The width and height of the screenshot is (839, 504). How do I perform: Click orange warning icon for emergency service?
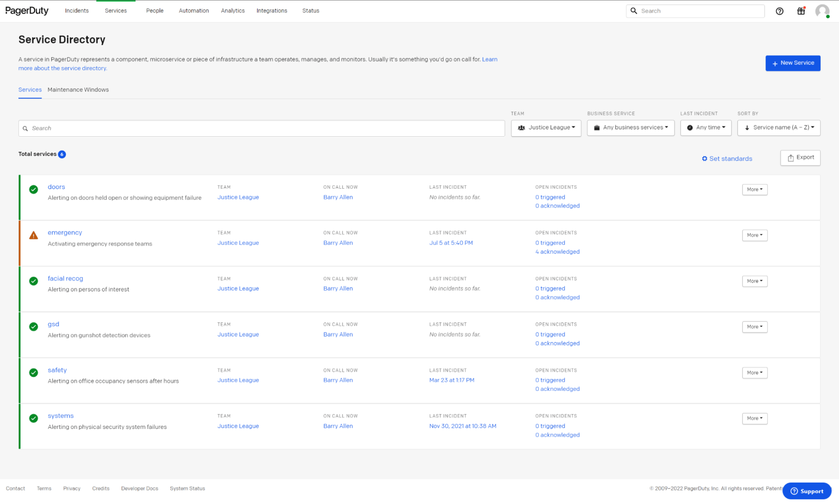point(34,235)
